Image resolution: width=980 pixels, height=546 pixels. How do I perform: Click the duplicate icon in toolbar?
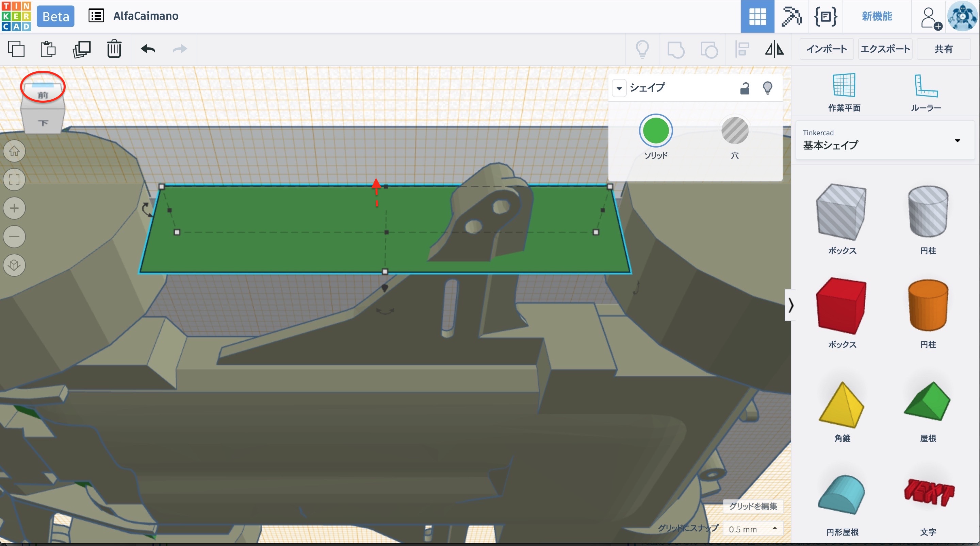point(81,49)
